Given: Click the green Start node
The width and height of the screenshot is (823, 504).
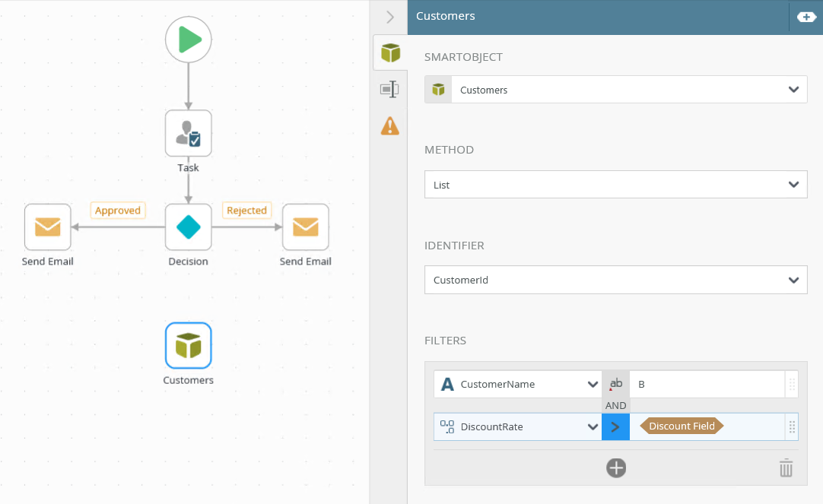Looking at the screenshot, I should 188,40.
